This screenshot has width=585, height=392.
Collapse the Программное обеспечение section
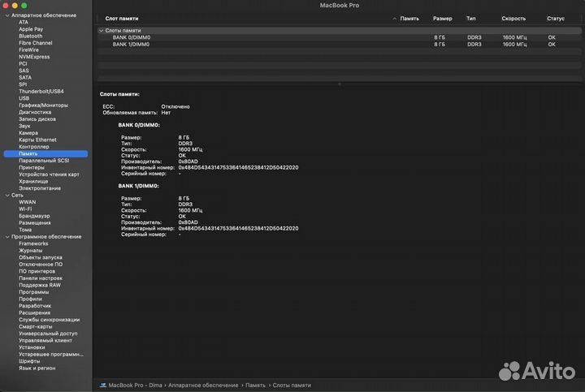tap(7, 237)
